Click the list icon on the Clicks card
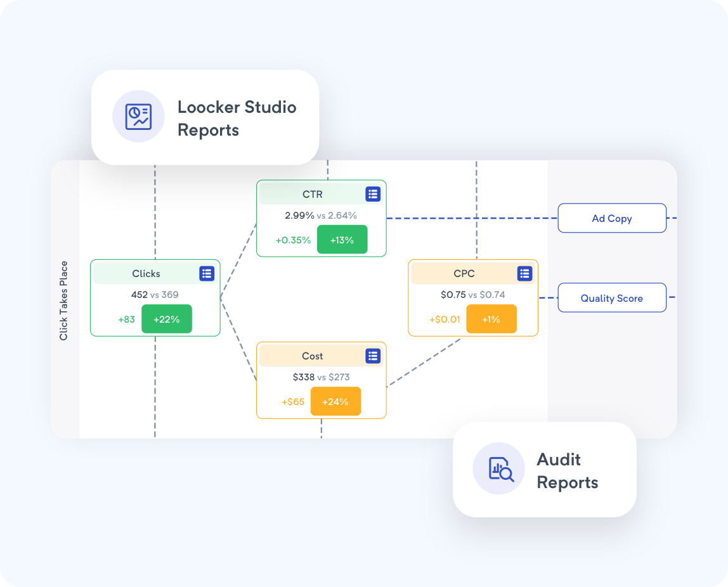The height and width of the screenshot is (587, 728). [206, 273]
